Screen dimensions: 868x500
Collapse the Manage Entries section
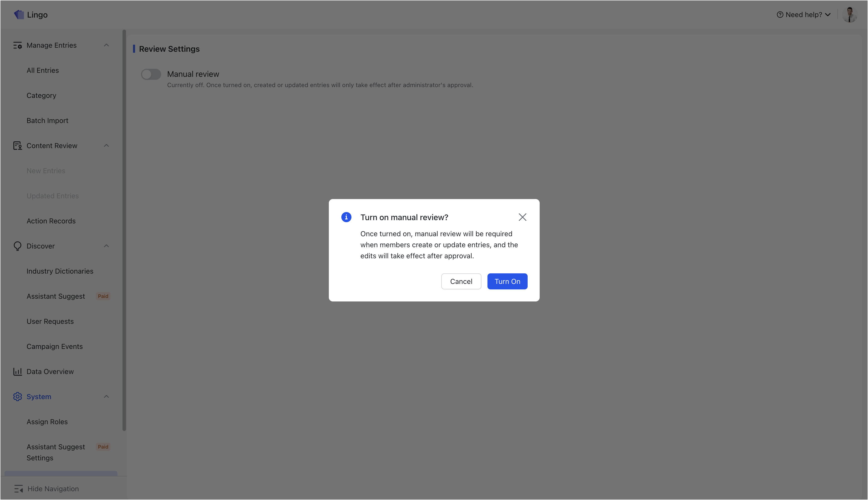pyautogui.click(x=106, y=45)
